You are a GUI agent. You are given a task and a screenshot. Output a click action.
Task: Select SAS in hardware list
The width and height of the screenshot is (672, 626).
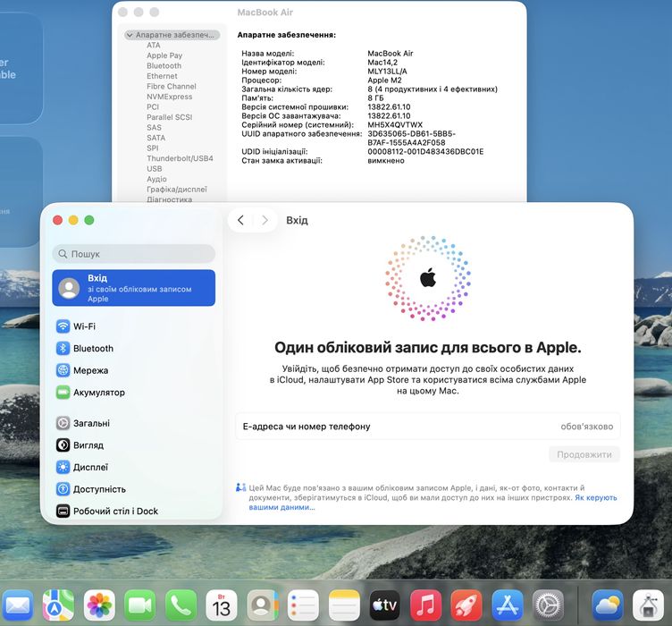point(154,127)
